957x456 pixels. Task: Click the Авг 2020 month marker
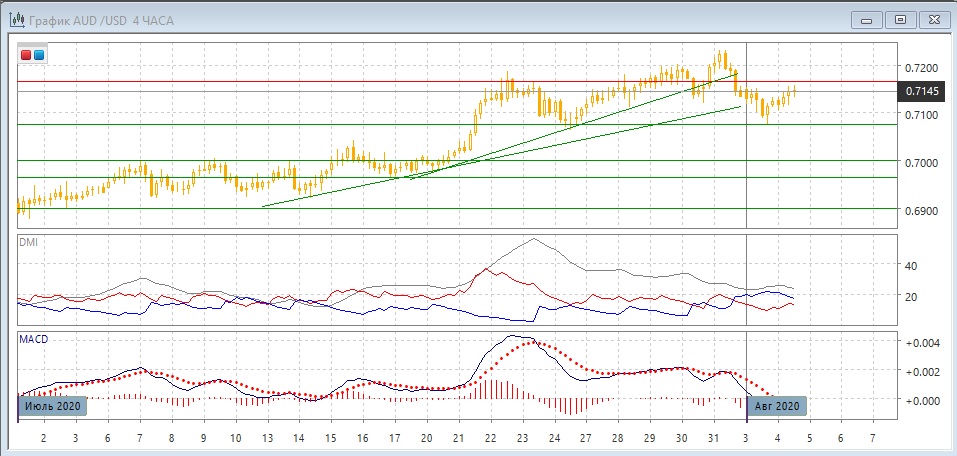(776, 406)
